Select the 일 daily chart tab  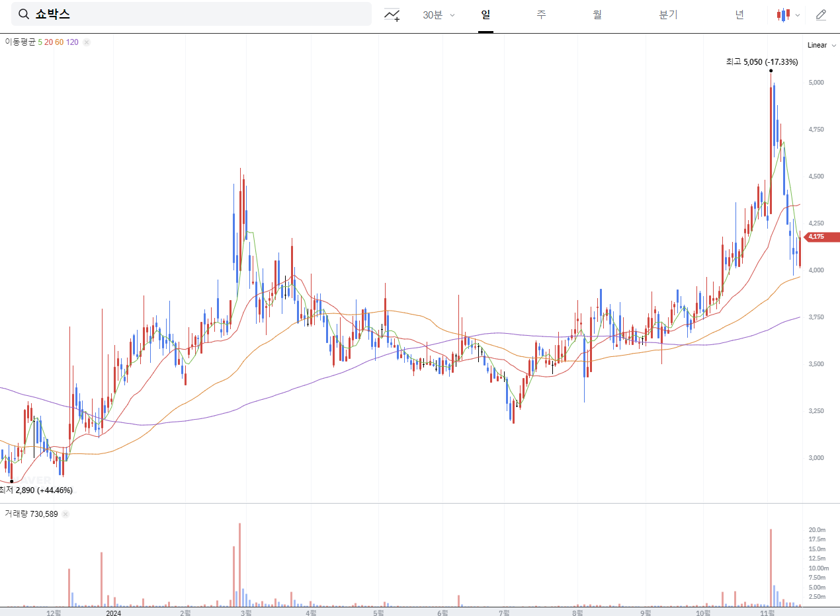click(485, 15)
